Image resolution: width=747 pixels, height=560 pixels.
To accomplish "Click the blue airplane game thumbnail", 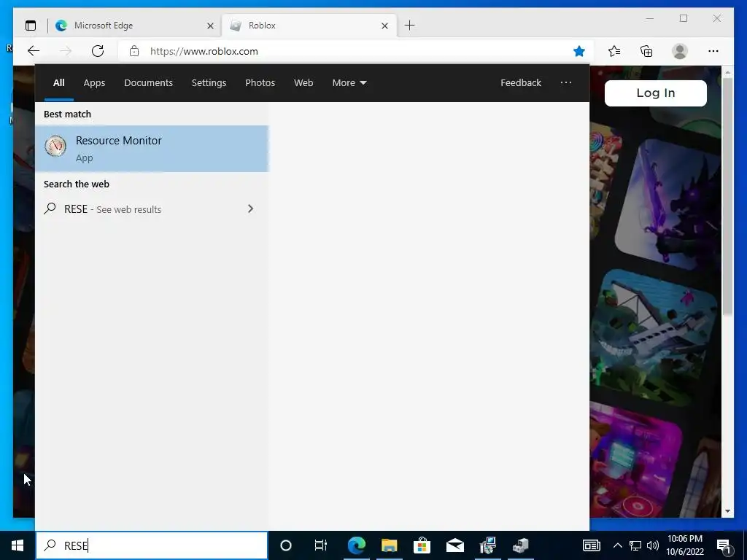I will pos(655,337).
